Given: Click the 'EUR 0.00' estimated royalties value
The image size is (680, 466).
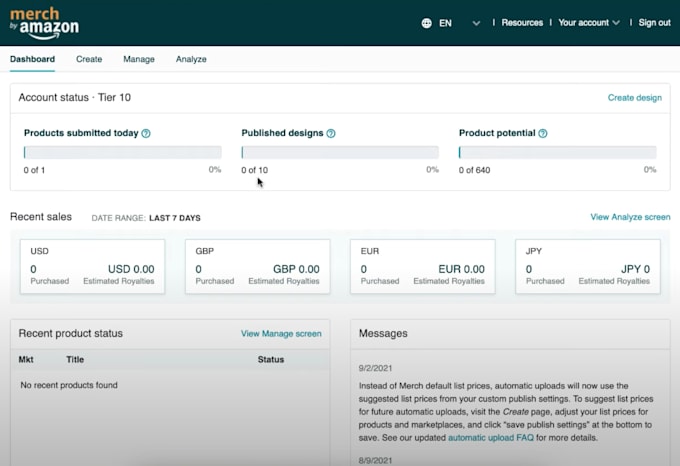Looking at the screenshot, I should pyautogui.click(x=461, y=269).
